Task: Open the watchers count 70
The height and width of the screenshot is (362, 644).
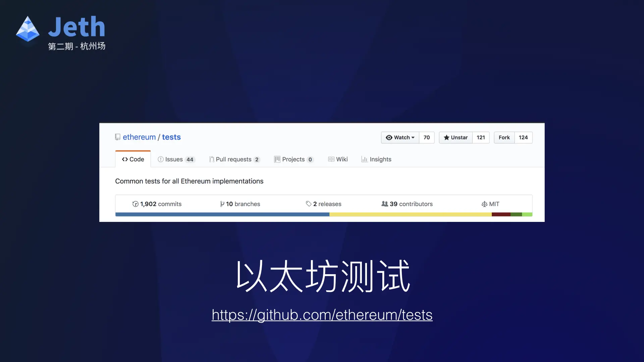Action: (x=426, y=137)
